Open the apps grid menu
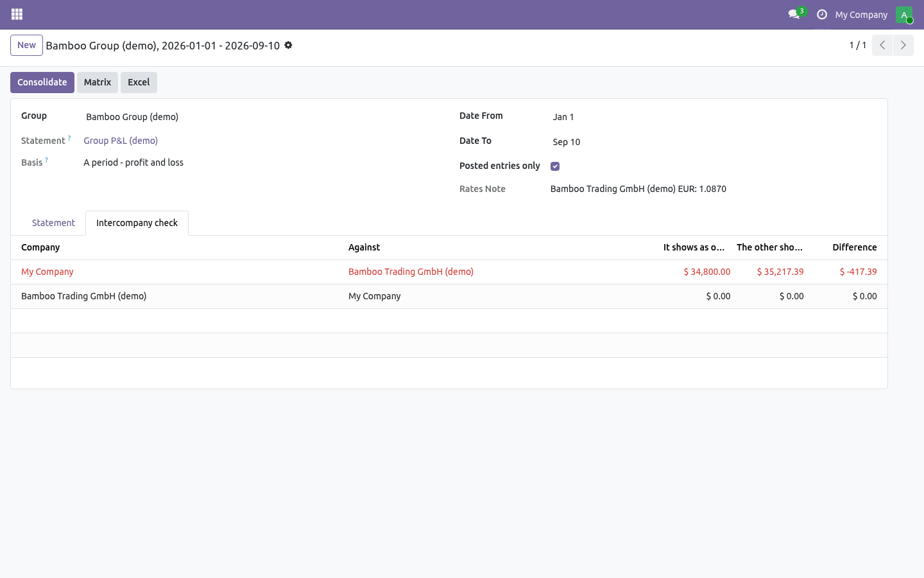This screenshot has height=578, width=924. (17, 14)
